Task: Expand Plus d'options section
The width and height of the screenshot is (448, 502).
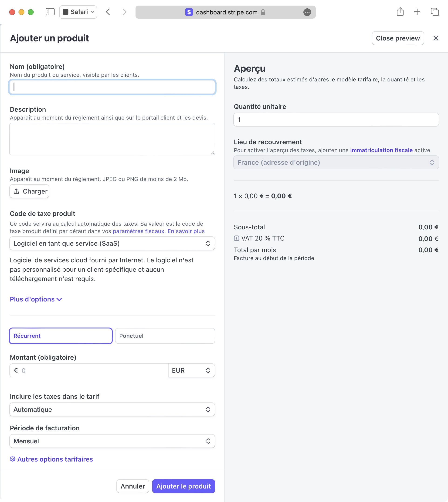Action: point(36,299)
